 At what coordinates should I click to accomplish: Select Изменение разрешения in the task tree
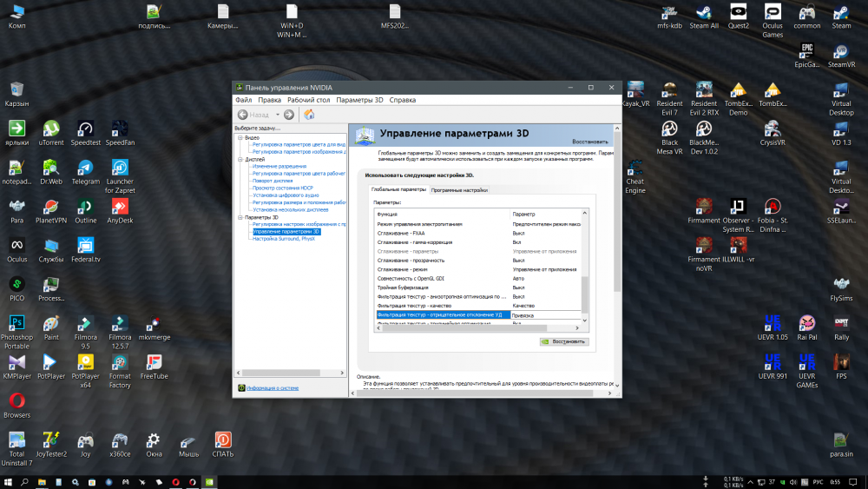point(279,166)
